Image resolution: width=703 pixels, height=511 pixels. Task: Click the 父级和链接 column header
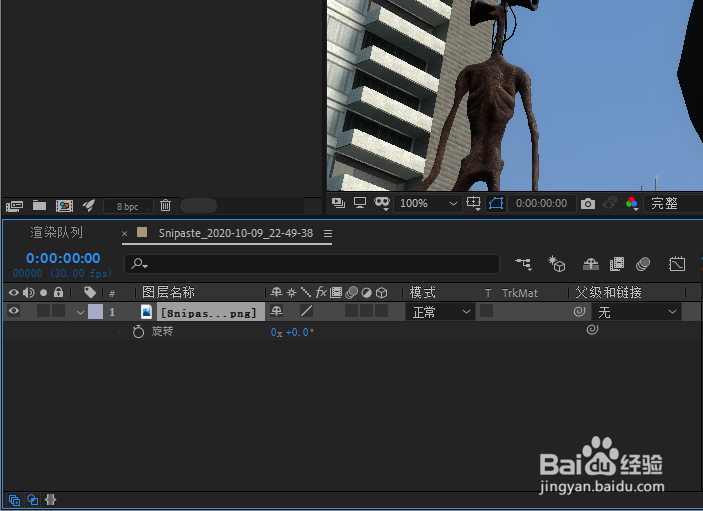[608, 293]
